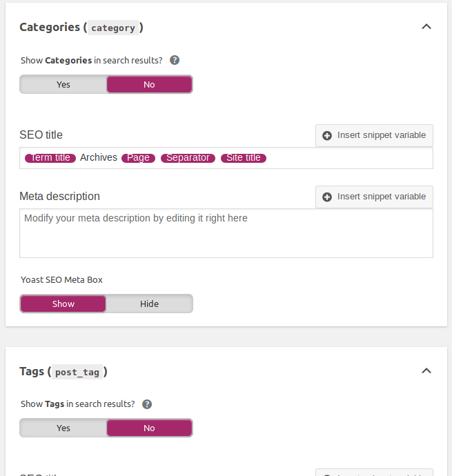This screenshot has width=452, height=476.
Task: Set Tags in search results to Yes
Action: click(63, 428)
